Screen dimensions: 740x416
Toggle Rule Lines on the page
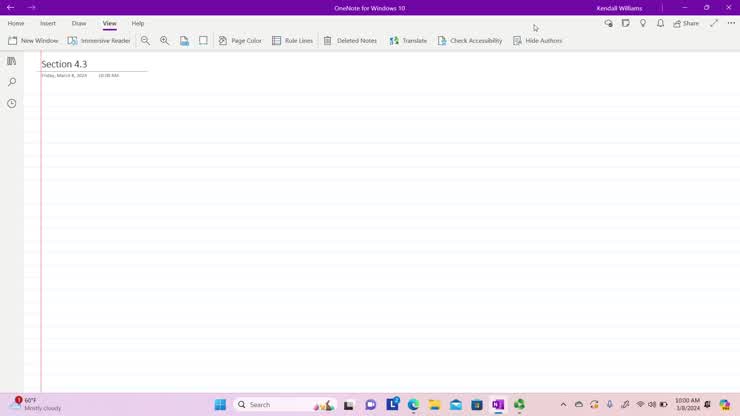(x=292, y=41)
